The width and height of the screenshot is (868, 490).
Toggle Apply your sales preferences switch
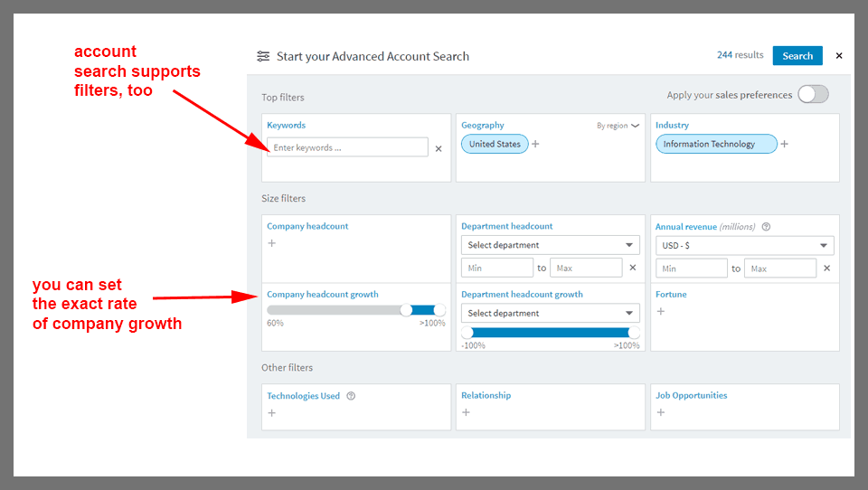coord(813,94)
